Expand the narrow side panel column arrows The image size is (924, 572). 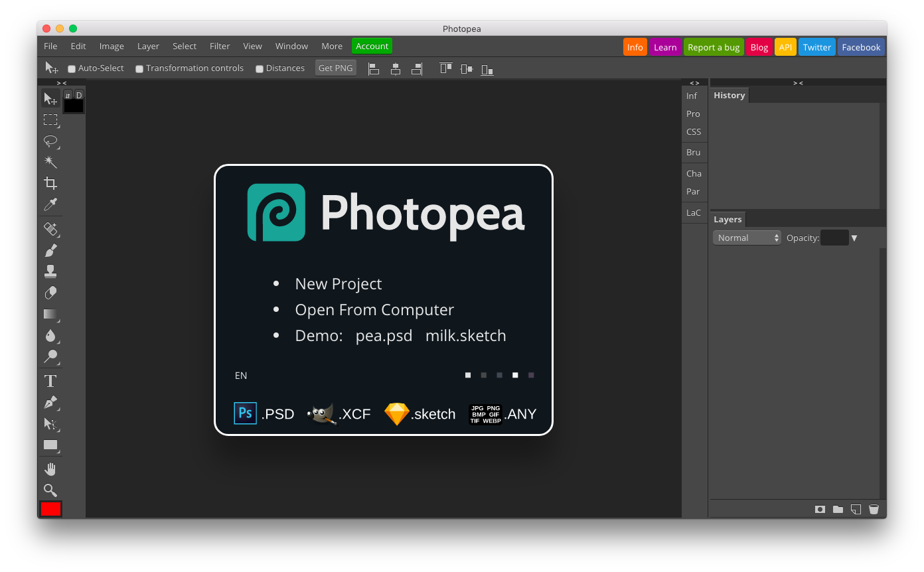click(694, 83)
